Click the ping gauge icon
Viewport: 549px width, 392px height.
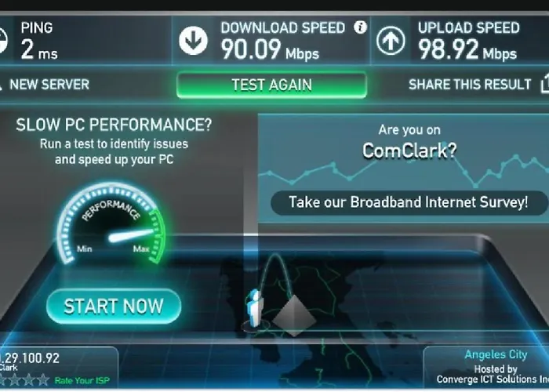pyautogui.click(x=2, y=41)
